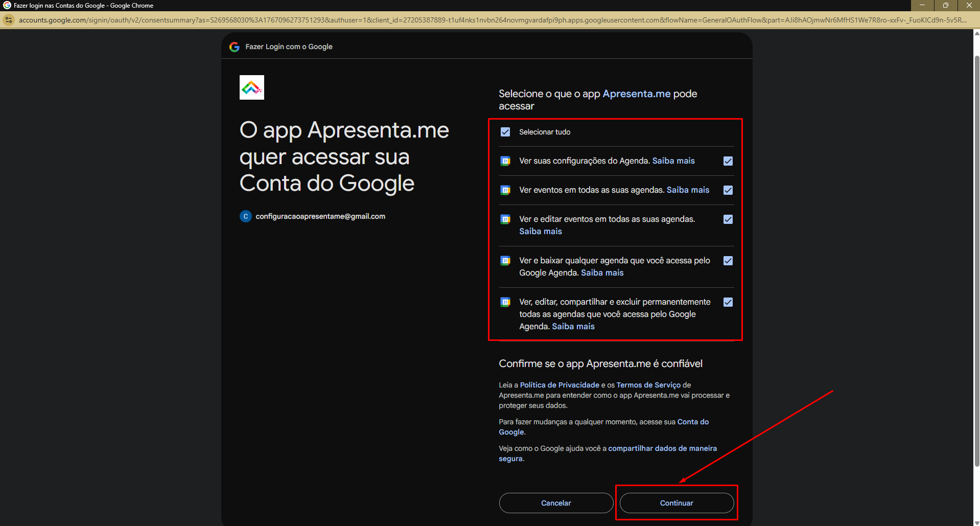Click the Google logo in dialog header
The width and height of the screenshot is (980, 526).
(x=235, y=47)
